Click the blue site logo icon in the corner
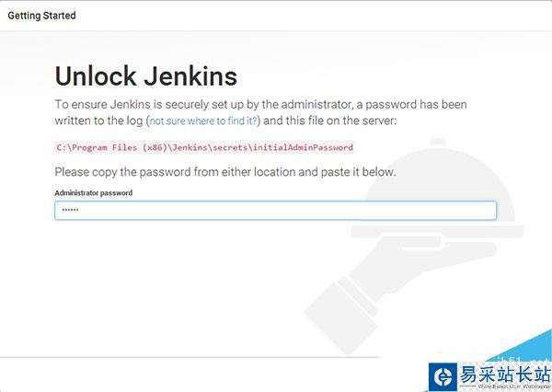 pos(443,375)
